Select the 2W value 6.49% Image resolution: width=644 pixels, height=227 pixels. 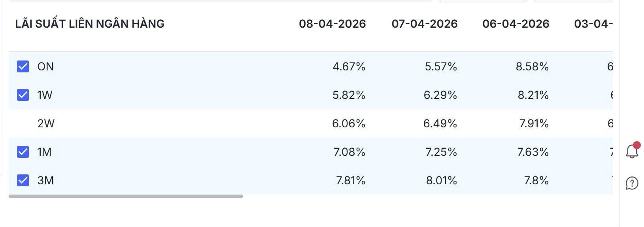click(440, 123)
